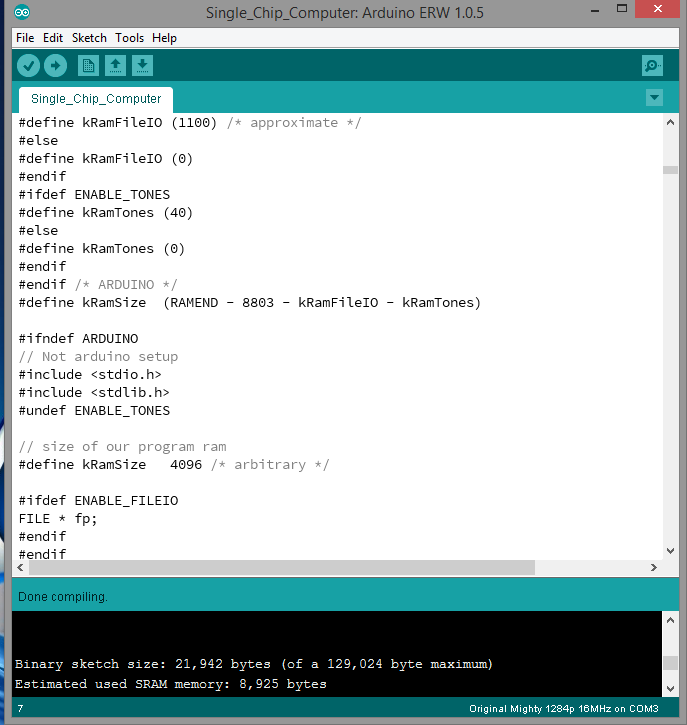Minimize the Arduino window
This screenshot has width=687, height=725.
coord(595,9)
